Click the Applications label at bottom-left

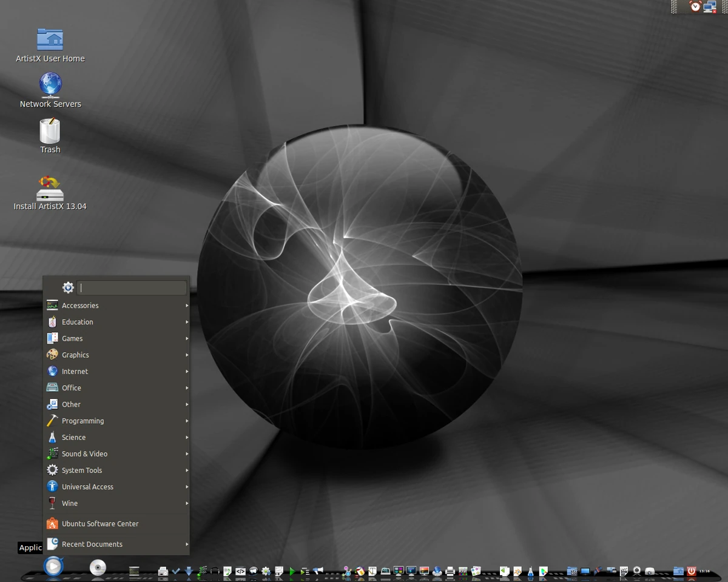[x=30, y=547]
